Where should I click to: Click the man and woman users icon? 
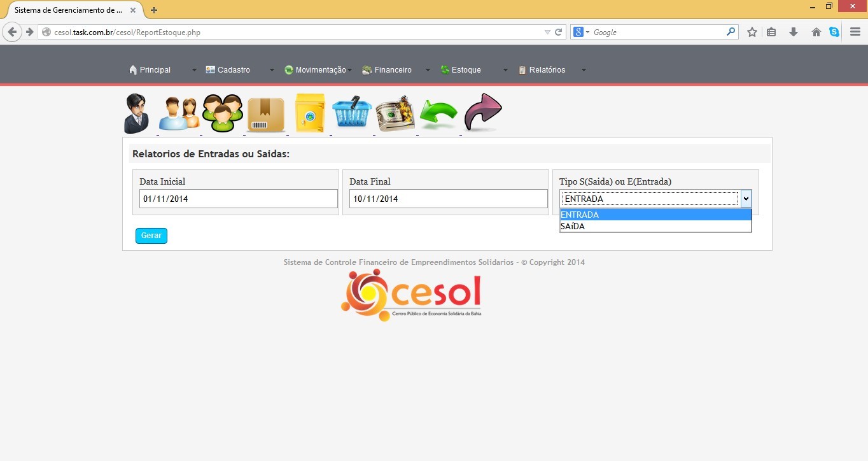[x=179, y=114]
